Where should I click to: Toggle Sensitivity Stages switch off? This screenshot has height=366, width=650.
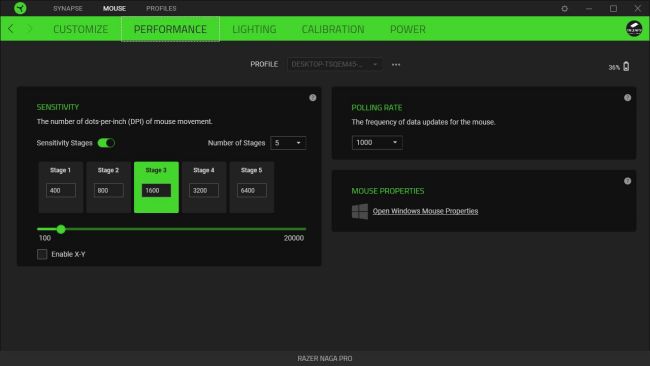click(106, 143)
